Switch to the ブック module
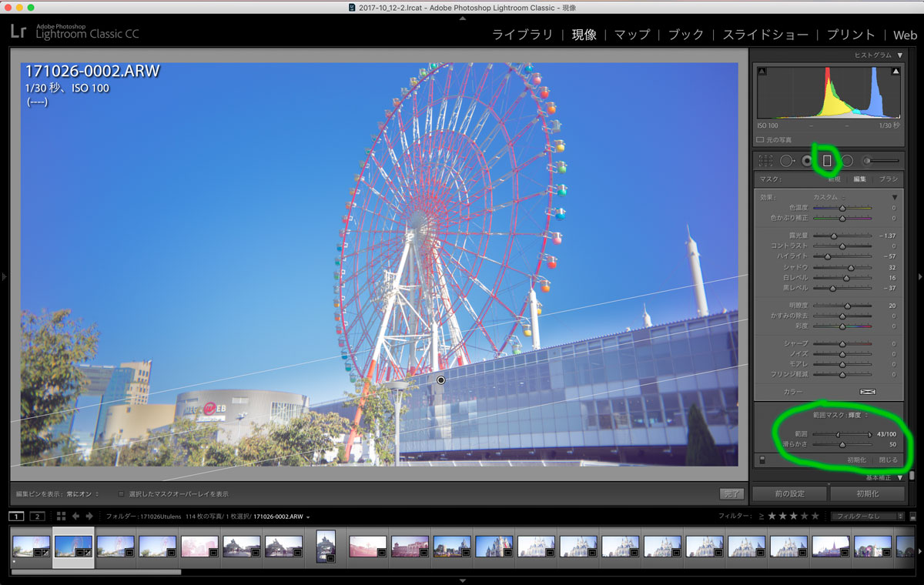 click(x=686, y=35)
